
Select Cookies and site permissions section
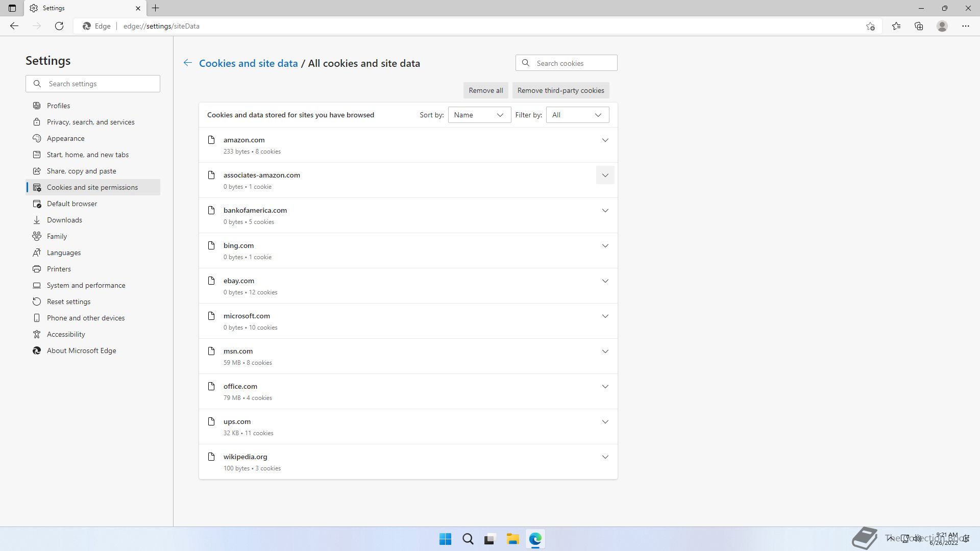[93, 187]
